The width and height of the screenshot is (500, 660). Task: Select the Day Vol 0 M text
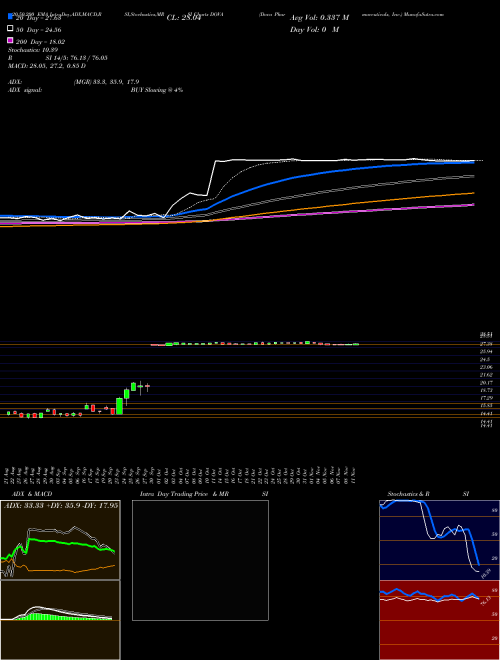click(314, 29)
